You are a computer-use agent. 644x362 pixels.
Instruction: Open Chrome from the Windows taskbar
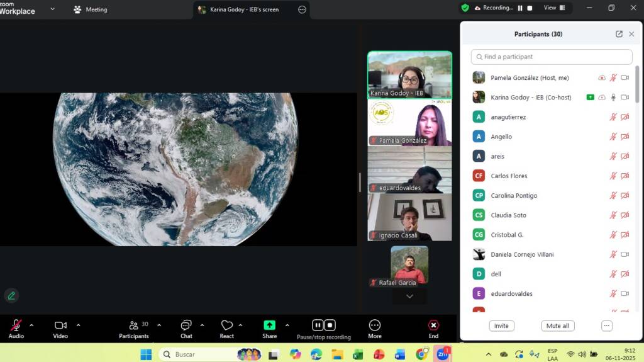tap(422, 354)
